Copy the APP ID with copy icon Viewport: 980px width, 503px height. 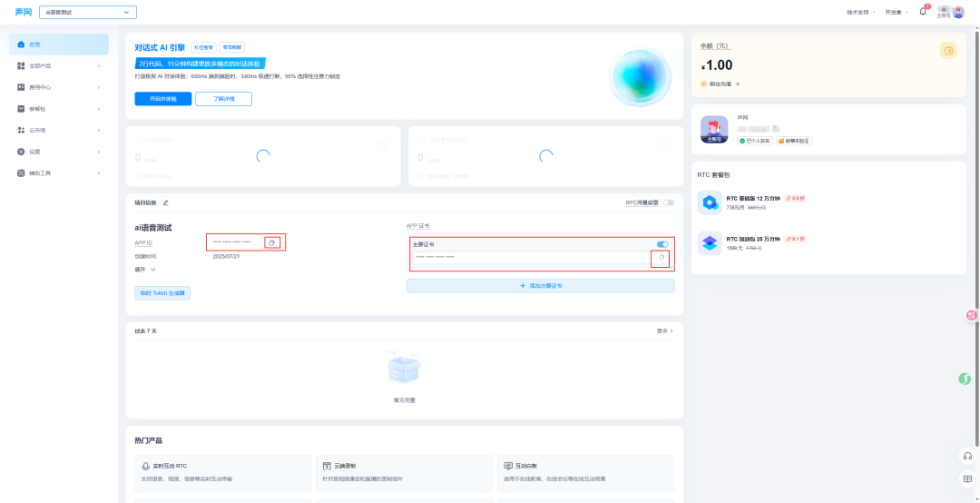[272, 242]
